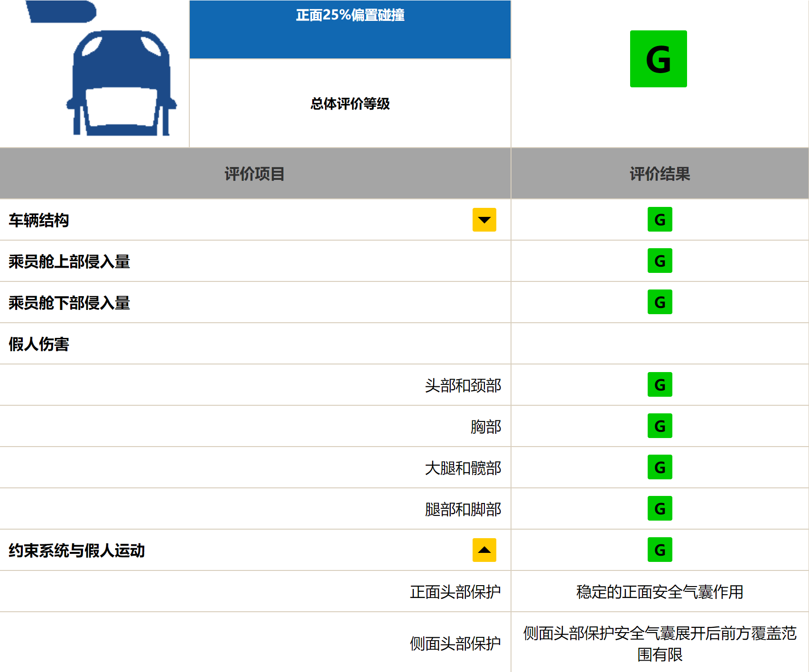Click the 评价结果 column header
Viewport: 809px width, 672px height.
coord(660,174)
